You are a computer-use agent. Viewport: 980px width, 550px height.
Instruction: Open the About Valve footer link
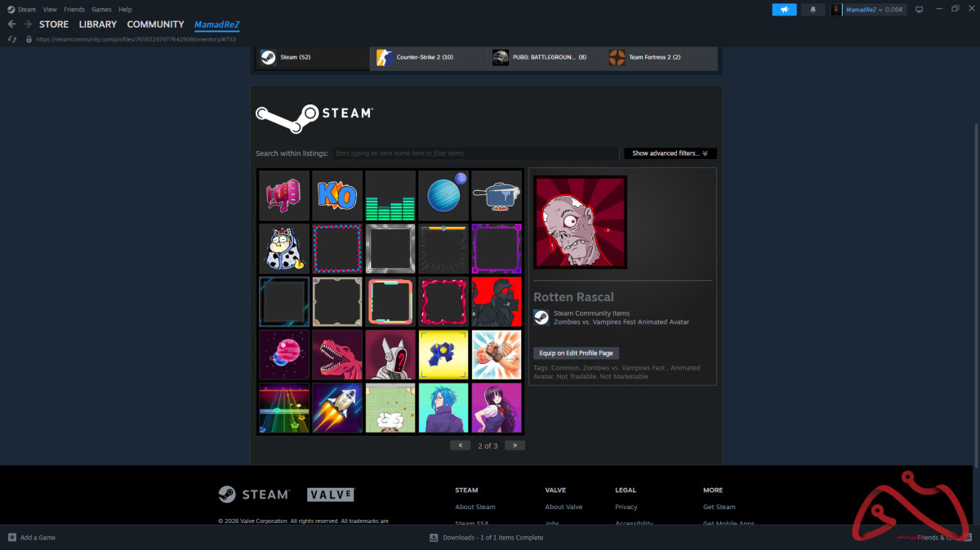(563, 507)
